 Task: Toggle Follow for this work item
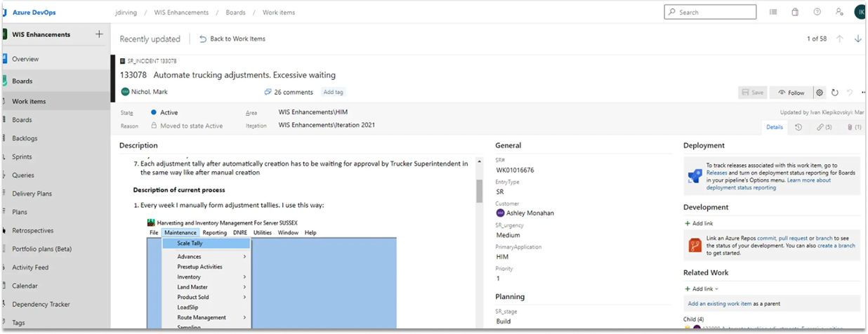click(791, 93)
